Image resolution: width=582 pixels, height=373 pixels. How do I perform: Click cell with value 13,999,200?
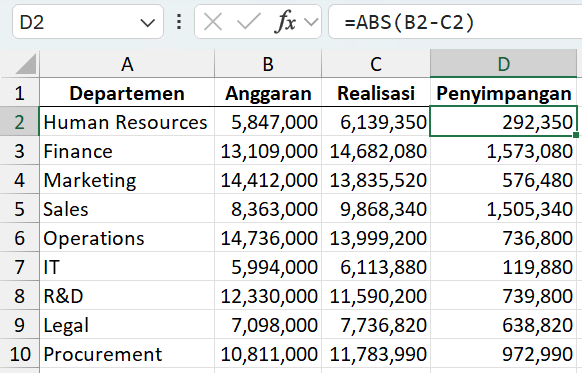[x=376, y=238]
